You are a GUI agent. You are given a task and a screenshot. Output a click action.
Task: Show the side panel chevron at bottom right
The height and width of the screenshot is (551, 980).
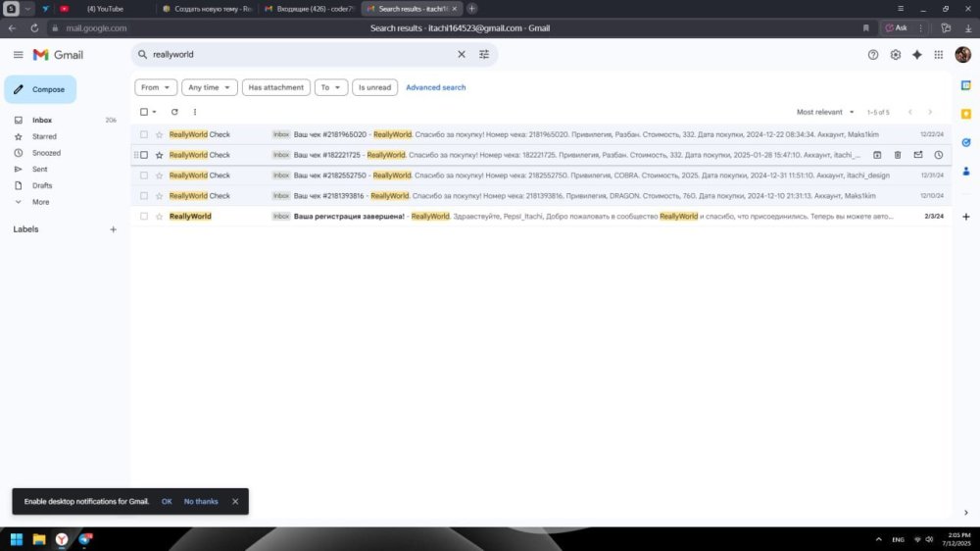tap(966, 513)
